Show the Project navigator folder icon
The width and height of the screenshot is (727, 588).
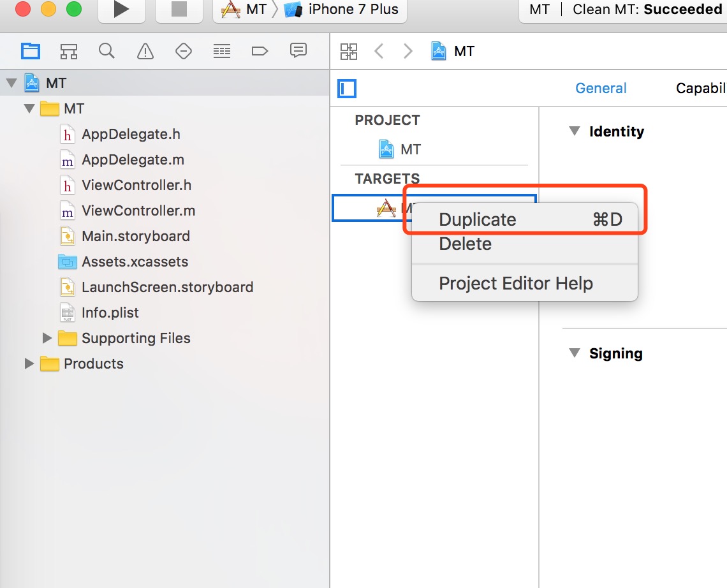point(31,50)
